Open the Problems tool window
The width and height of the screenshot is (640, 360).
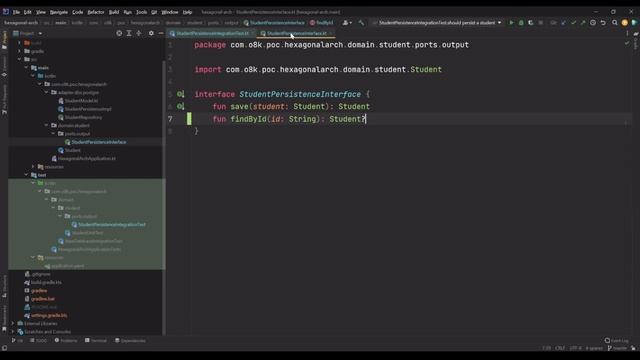66,340
